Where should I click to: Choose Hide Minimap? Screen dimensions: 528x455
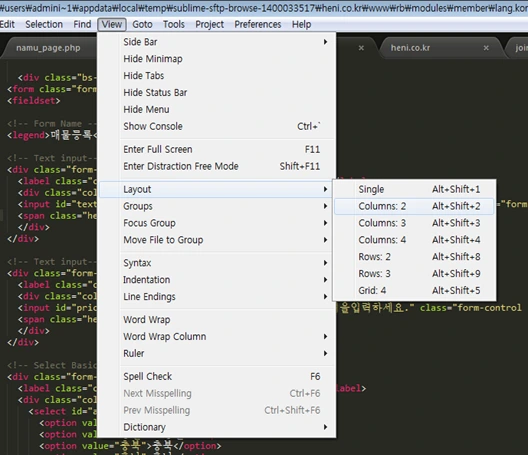pos(217,59)
